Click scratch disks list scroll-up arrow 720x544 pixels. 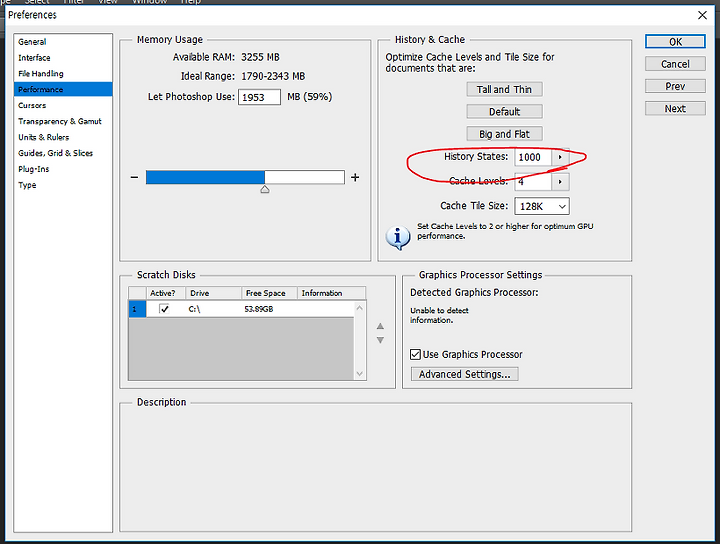(360, 308)
